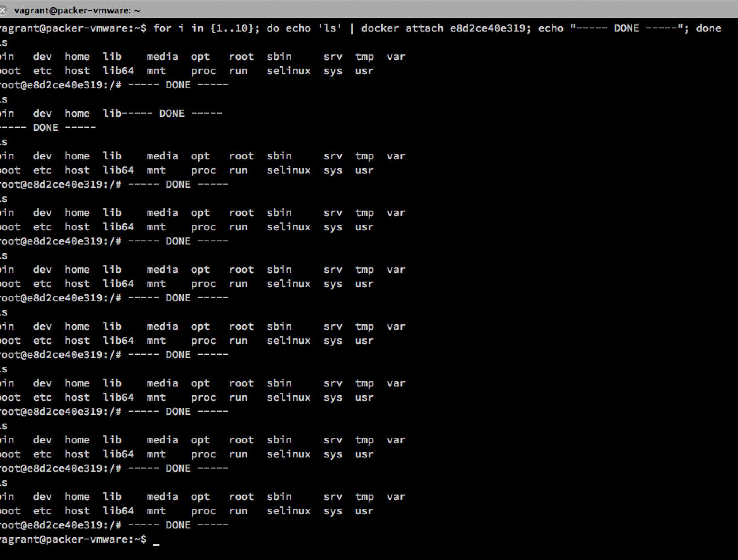Click the word attach in command line
The width and height of the screenshot is (738, 560).
[x=424, y=28]
